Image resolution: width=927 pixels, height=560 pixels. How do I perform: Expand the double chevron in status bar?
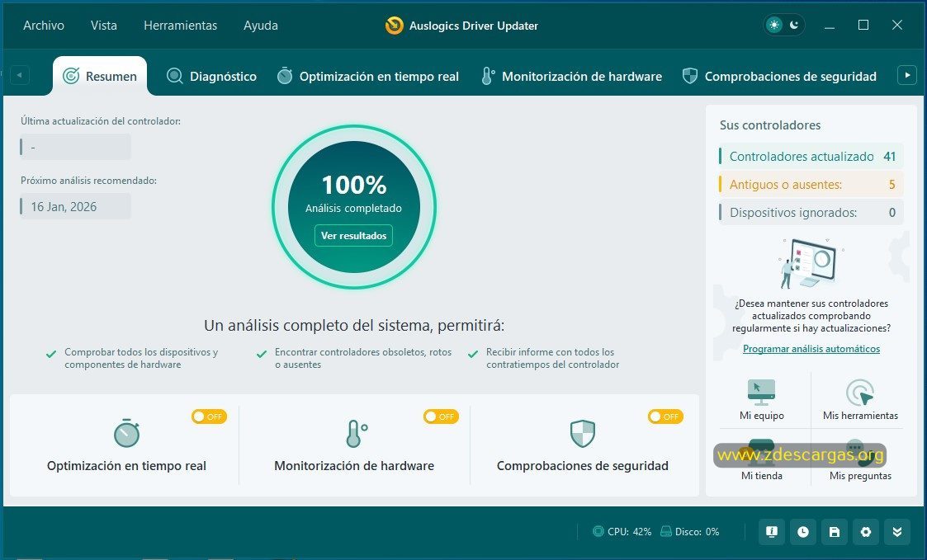click(x=896, y=532)
